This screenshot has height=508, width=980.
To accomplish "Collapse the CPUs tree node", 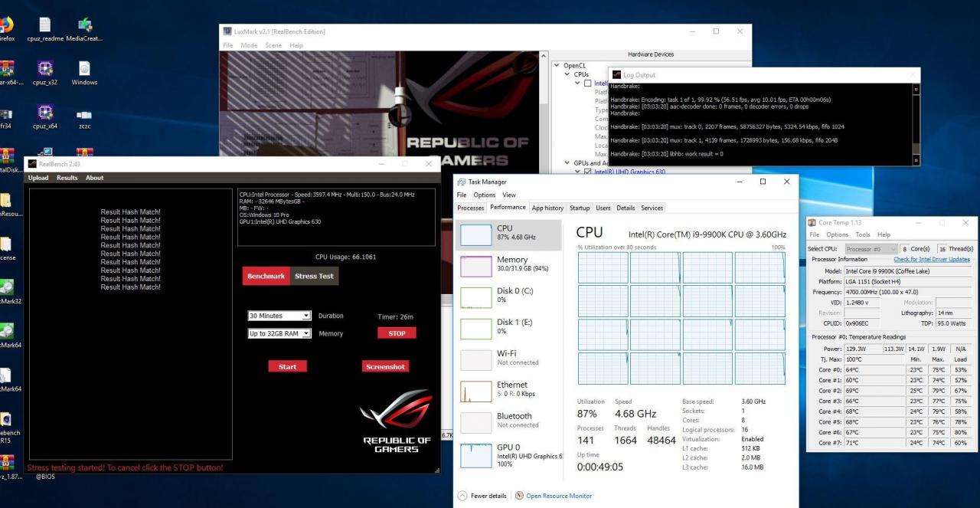I will [567, 74].
